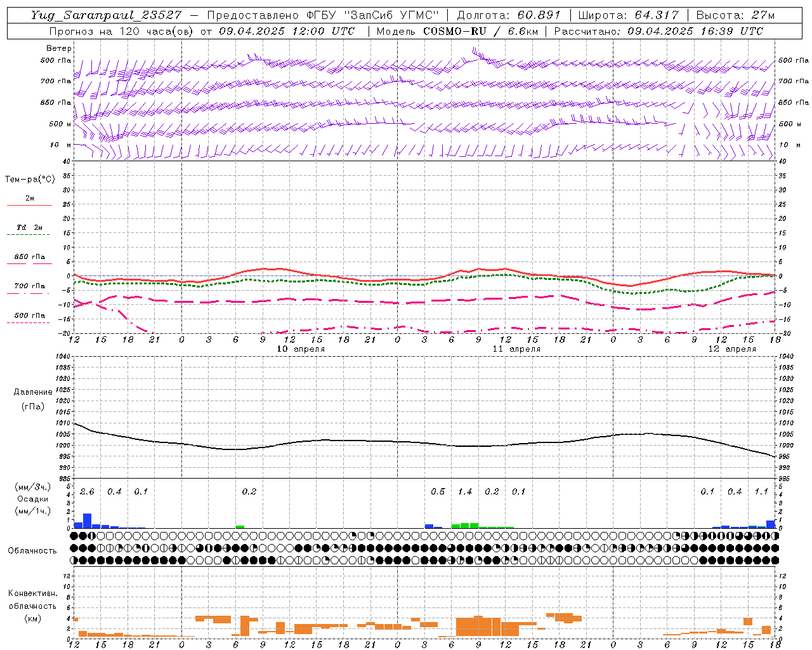
Task: Click the Тем-ра(°C) temperature panel label
Action: point(30,180)
